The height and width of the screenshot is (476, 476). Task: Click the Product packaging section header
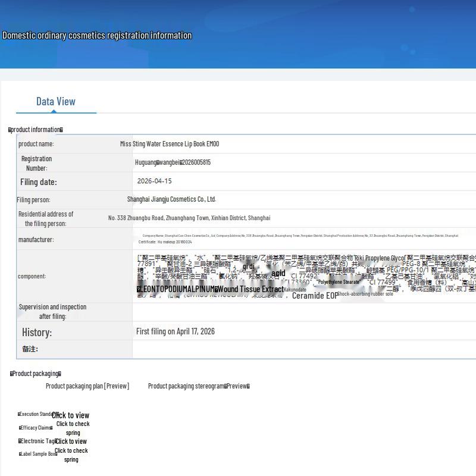(x=36, y=374)
